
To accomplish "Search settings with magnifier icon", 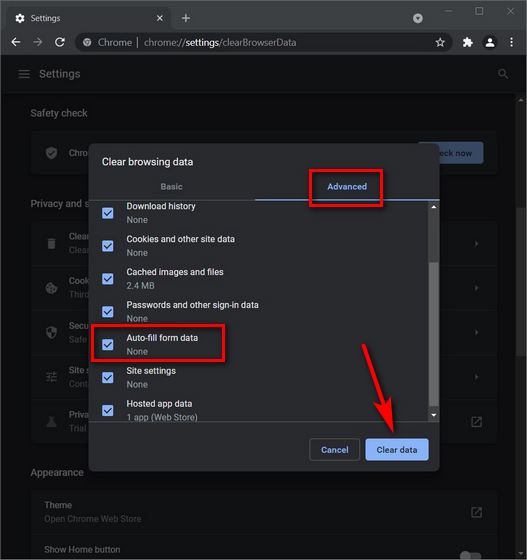I will coord(503,74).
